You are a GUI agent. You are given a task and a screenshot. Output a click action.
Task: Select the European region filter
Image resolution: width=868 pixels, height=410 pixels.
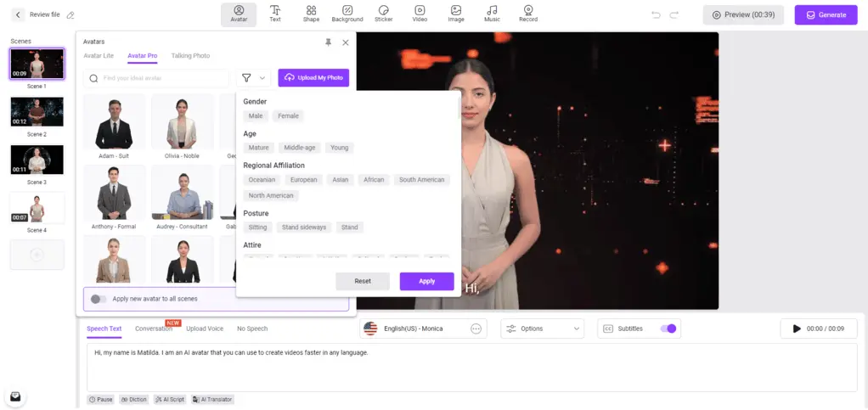click(304, 180)
